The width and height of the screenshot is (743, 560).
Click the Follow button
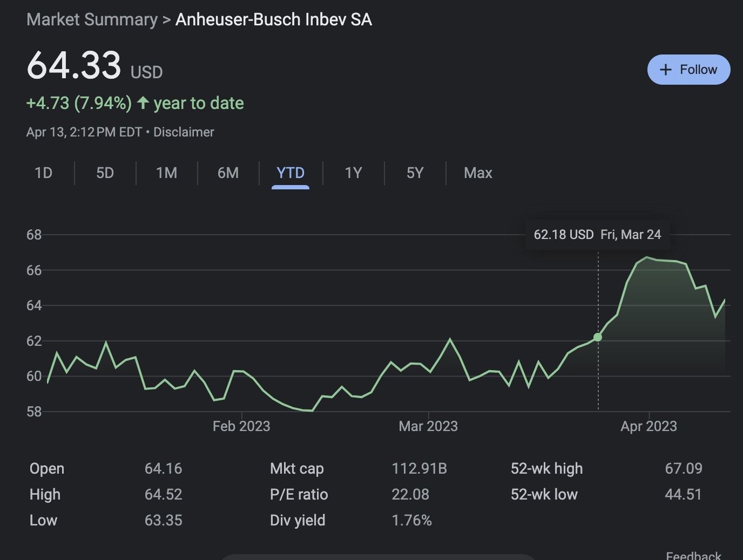pos(688,70)
